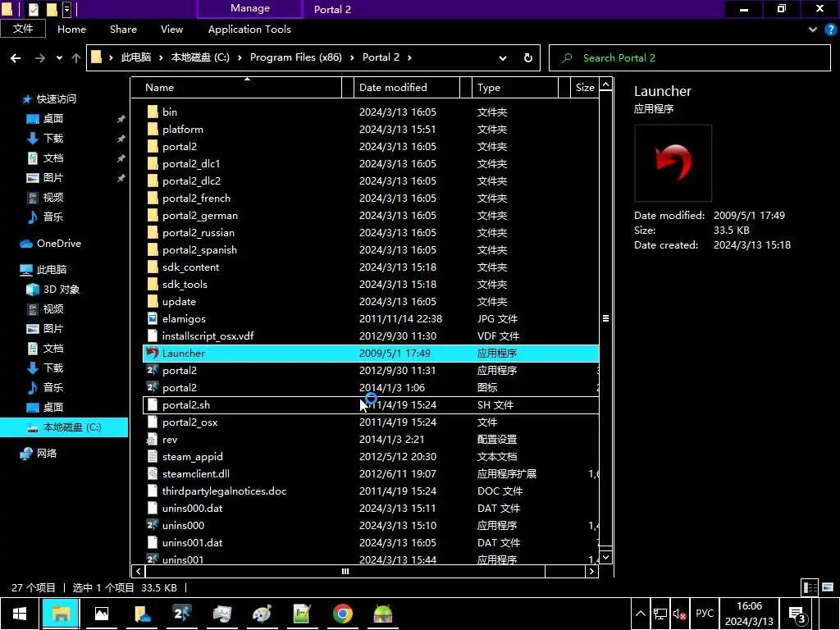
Task: Click the properties quick access toolbar icon
Action: [33, 9]
